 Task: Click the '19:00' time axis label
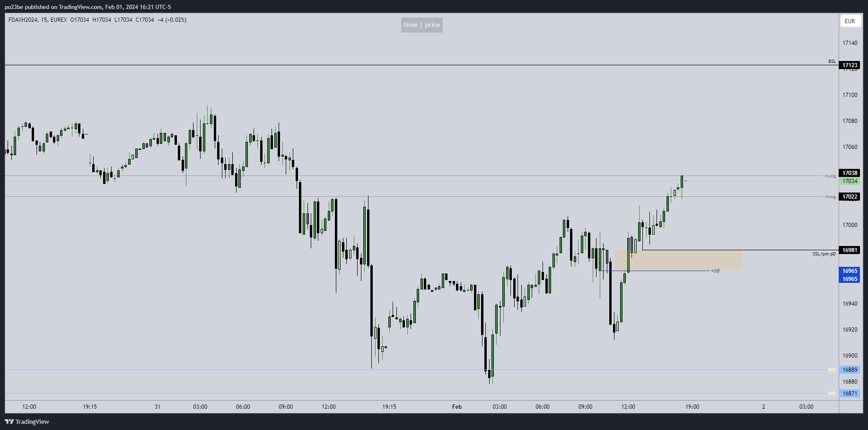692,407
